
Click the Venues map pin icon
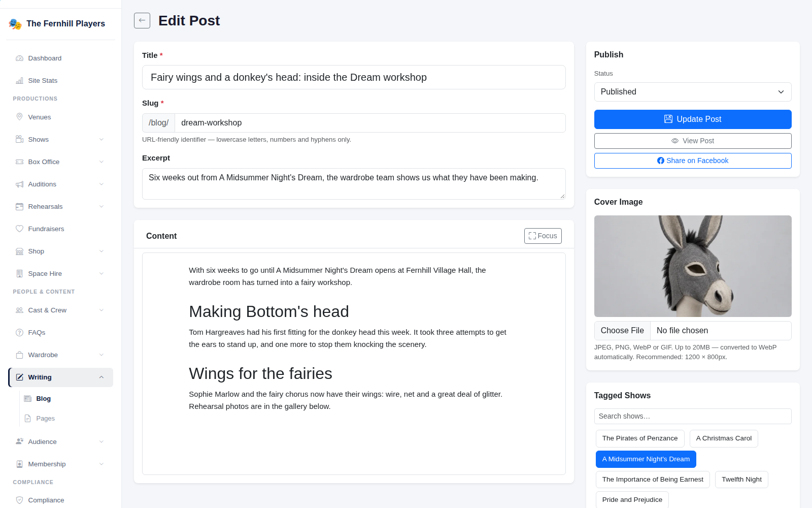[x=19, y=117]
